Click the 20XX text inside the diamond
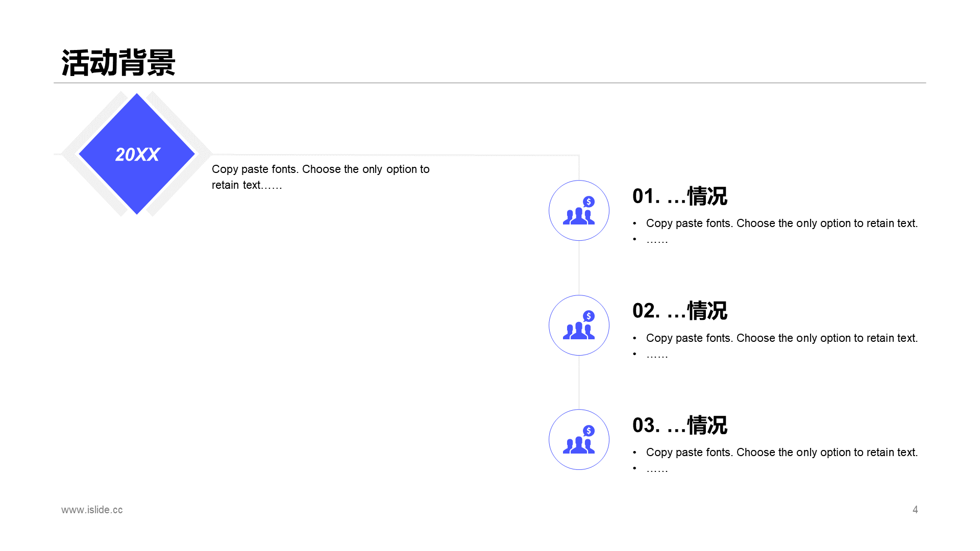The width and height of the screenshot is (980, 551). [x=137, y=155]
